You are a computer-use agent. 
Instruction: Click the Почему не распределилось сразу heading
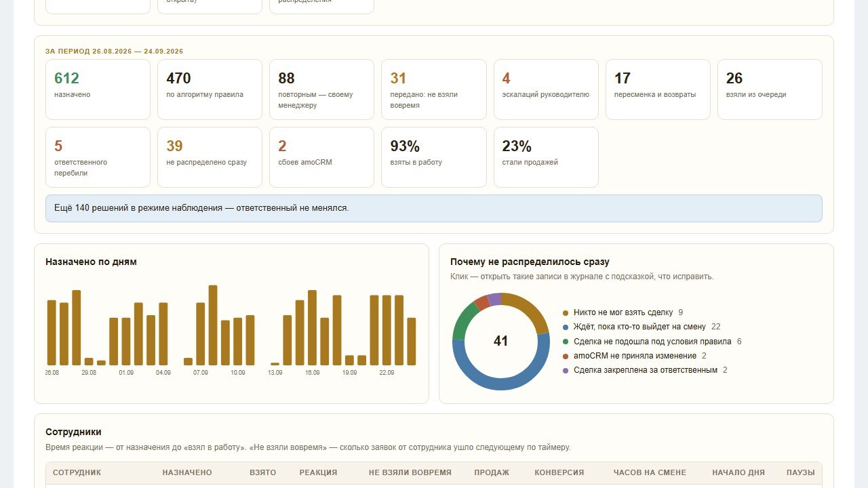tap(530, 262)
